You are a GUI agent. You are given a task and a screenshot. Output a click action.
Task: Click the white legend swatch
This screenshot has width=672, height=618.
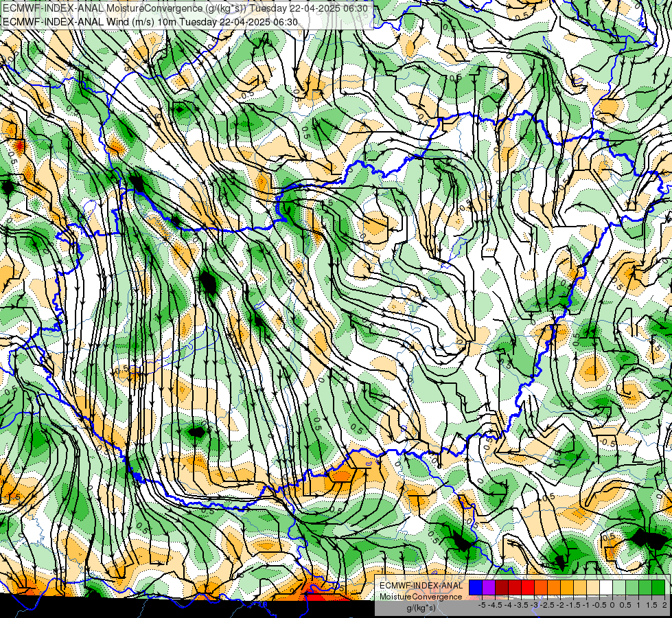tap(606, 588)
